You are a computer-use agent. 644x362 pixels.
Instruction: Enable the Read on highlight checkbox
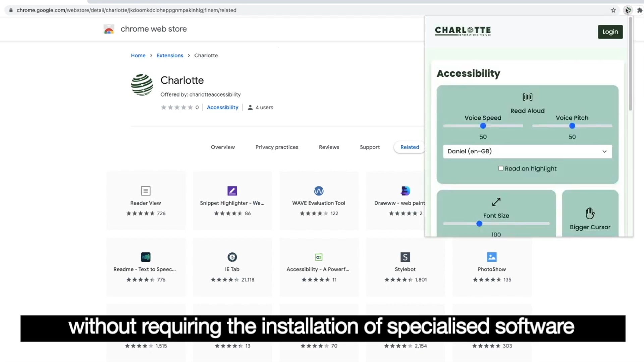click(x=501, y=168)
